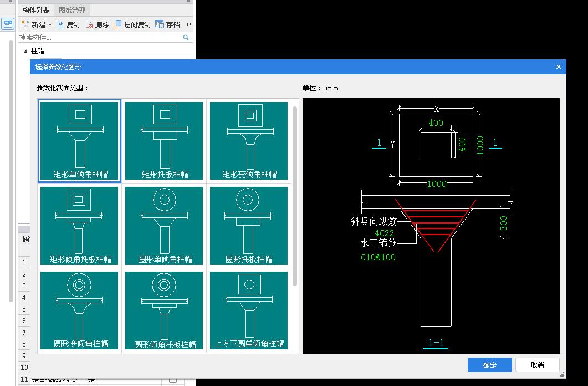Switch to the 图纸管理 tab
This screenshot has height=386, width=588.
point(72,10)
